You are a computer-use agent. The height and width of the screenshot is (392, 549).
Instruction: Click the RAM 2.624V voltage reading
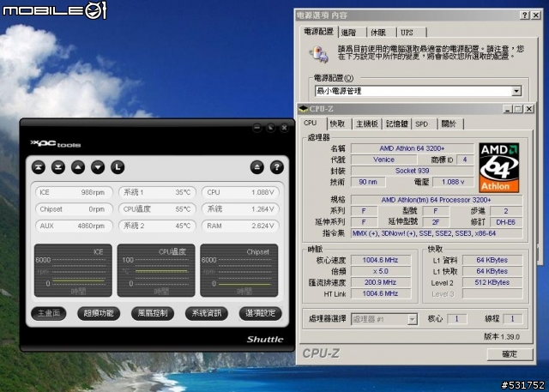tap(240, 226)
